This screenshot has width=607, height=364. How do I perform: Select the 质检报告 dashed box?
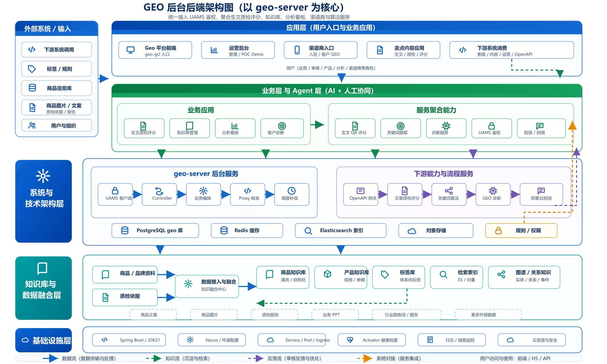coord(274,315)
